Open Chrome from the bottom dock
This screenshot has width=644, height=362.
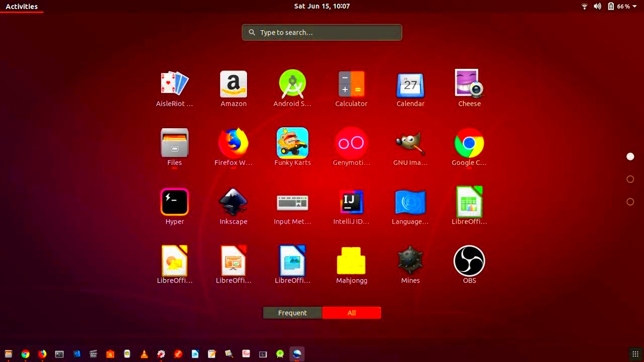(25, 354)
